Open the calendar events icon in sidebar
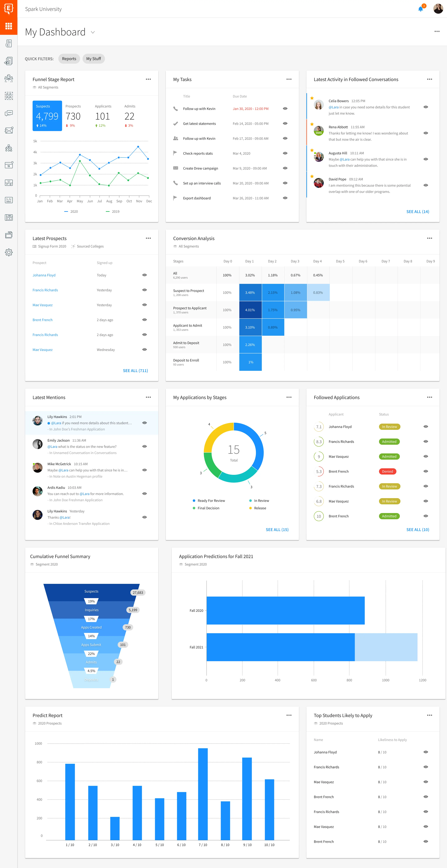Viewport: 447px width, 868px height. (x=9, y=165)
